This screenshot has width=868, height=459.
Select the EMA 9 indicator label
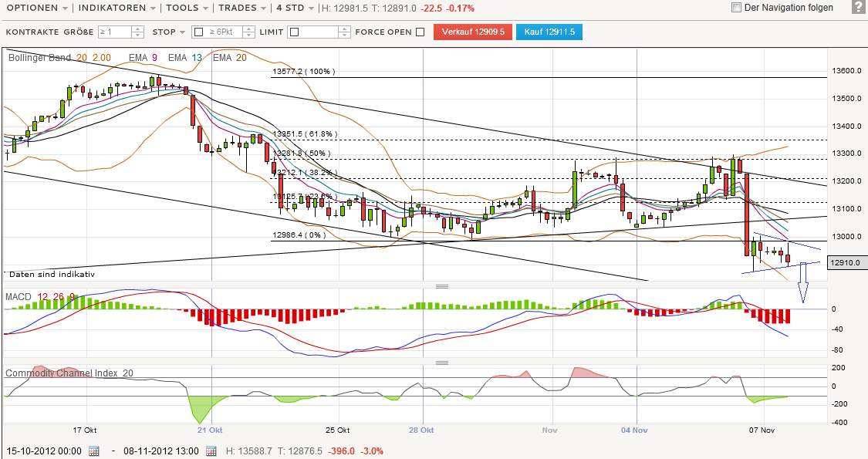tap(143, 58)
